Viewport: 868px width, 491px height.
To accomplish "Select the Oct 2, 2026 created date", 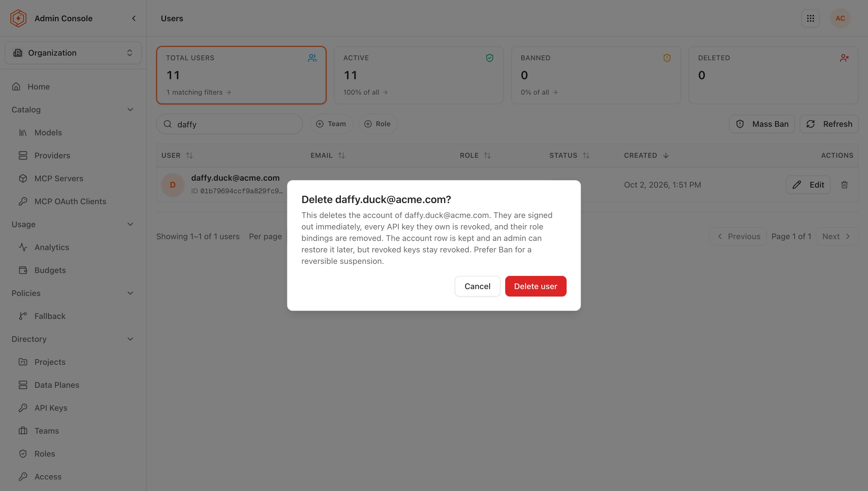I will 662,185.
